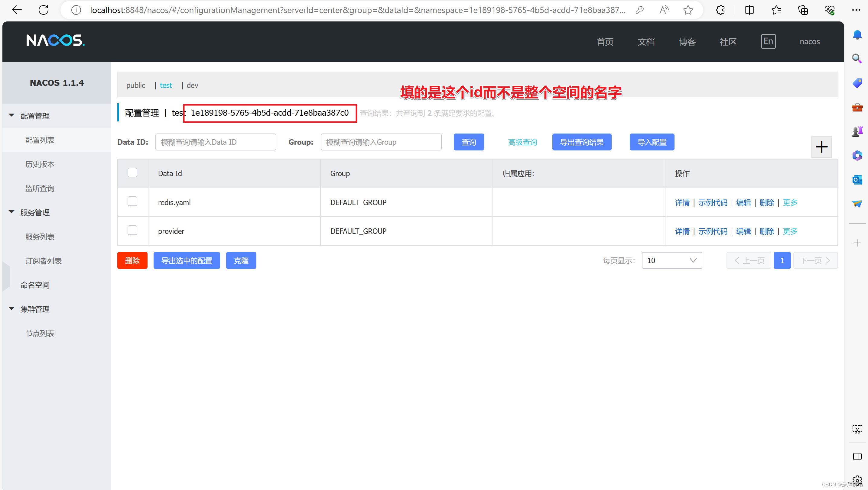Open 更多 menu for redis.yaml row
Viewport: 868px width, 490px height.
[790, 203]
